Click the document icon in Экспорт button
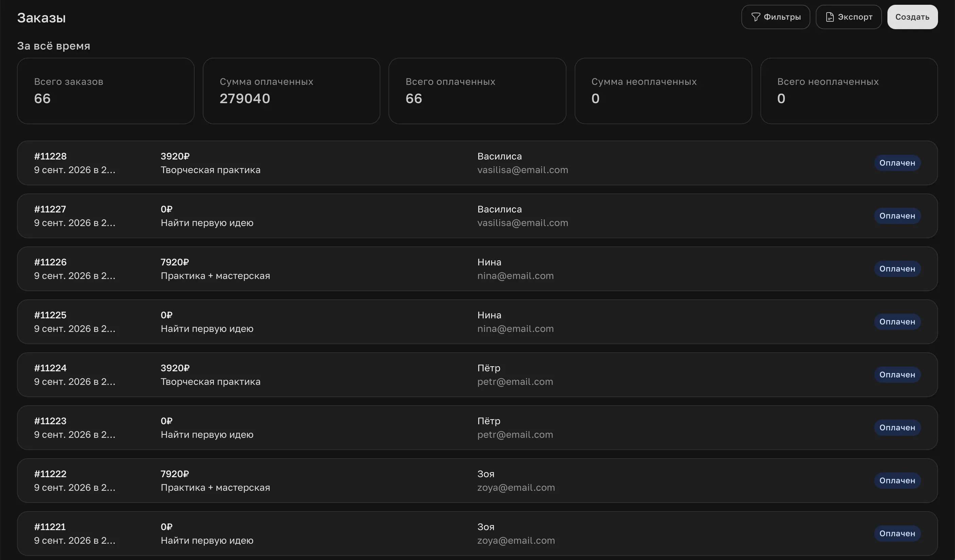955x560 pixels. 830,17
